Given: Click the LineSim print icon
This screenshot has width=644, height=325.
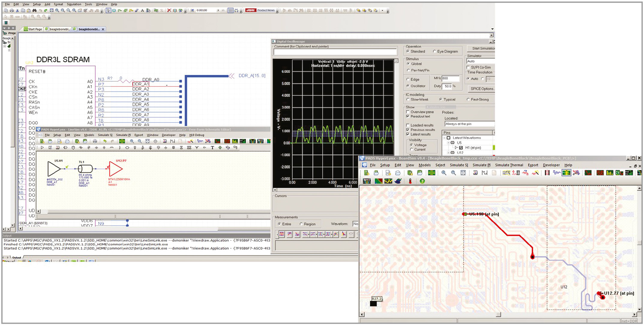Looking at the screenshot, I should 95,141.
